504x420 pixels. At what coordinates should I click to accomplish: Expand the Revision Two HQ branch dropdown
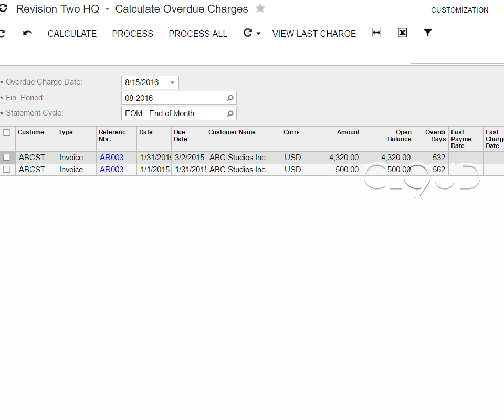107,9
